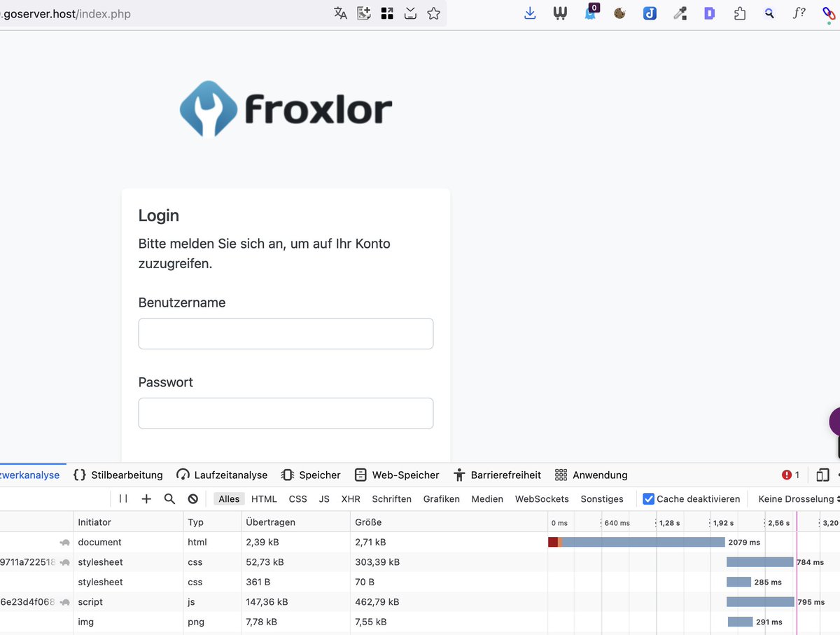Viewport: 840px width, 635px height.
Task: Select the document html request row
Action: [420, 542]
